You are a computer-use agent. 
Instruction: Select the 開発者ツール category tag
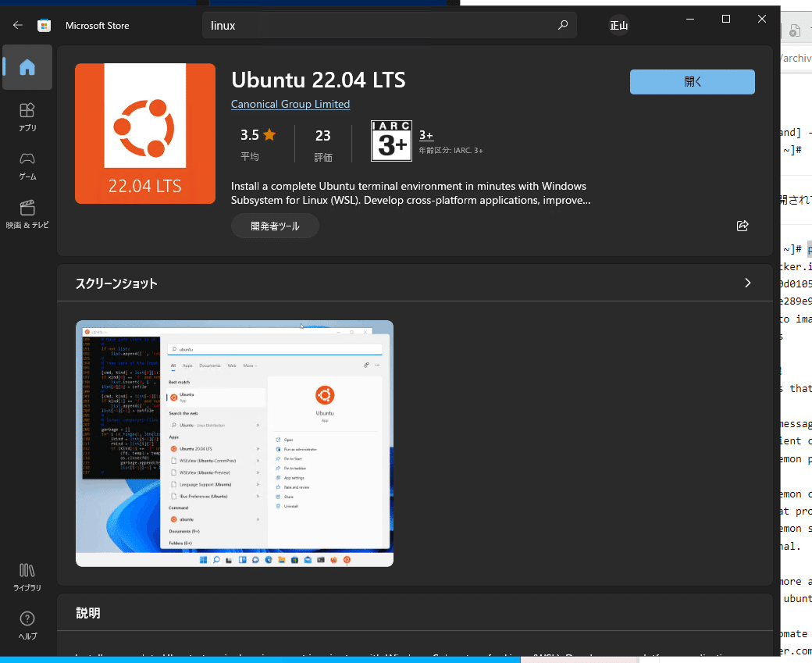tap(275, 226)
